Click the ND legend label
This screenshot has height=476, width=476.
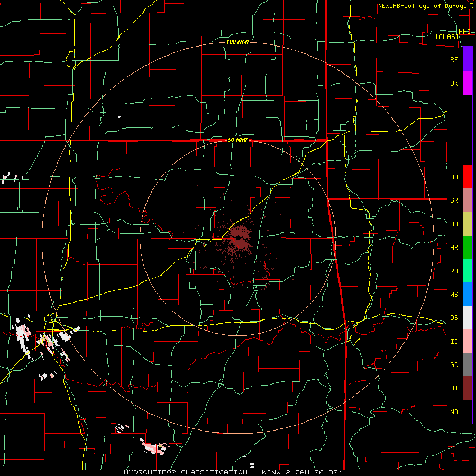pyautogui.click(x=454, y=411)
